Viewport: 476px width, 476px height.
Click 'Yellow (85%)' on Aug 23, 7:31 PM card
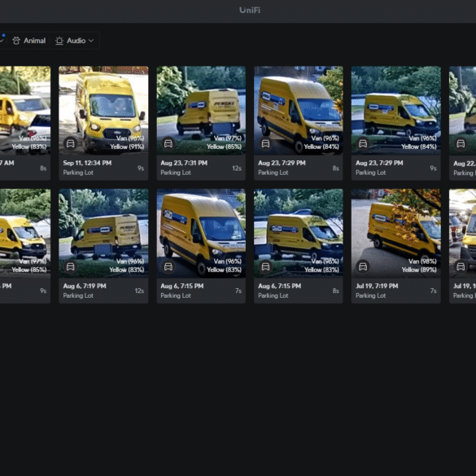[224, 146]
